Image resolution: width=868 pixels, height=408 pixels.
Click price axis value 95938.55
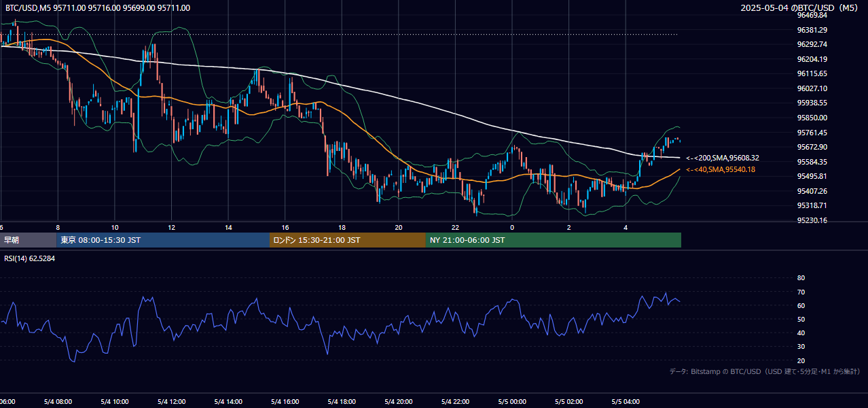pyautogui.click(x=812, y=103)
